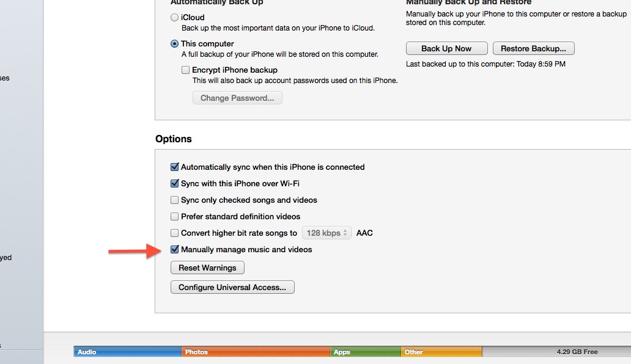Uncheck Manually manage music and videos
The width and height of the screenshot is (631, 364).
[175, 250]
